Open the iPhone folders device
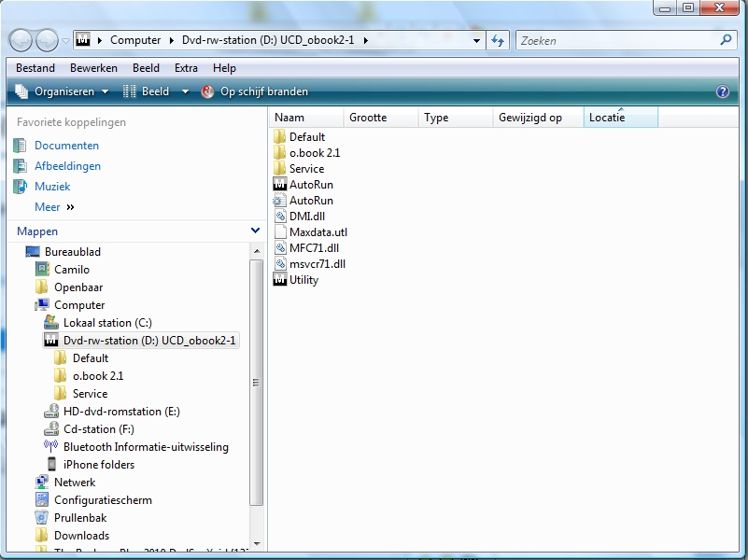This screenshot has height=560, width=748. tap(98, 465)
